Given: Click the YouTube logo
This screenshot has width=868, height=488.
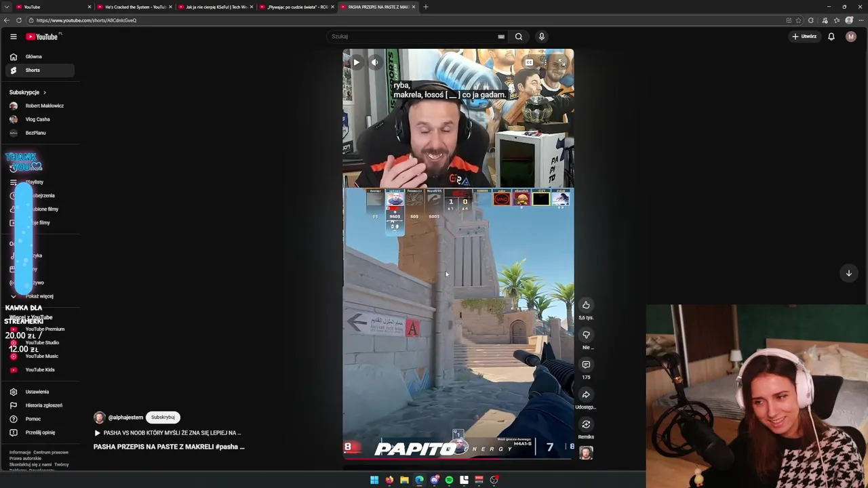Looking at the screenshot, I should point(42,37).
